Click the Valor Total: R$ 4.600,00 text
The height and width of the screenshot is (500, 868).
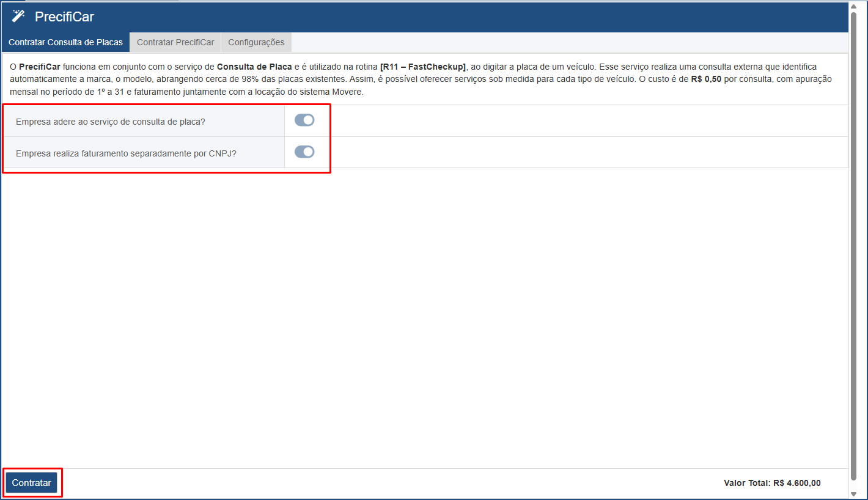(772, 483)
